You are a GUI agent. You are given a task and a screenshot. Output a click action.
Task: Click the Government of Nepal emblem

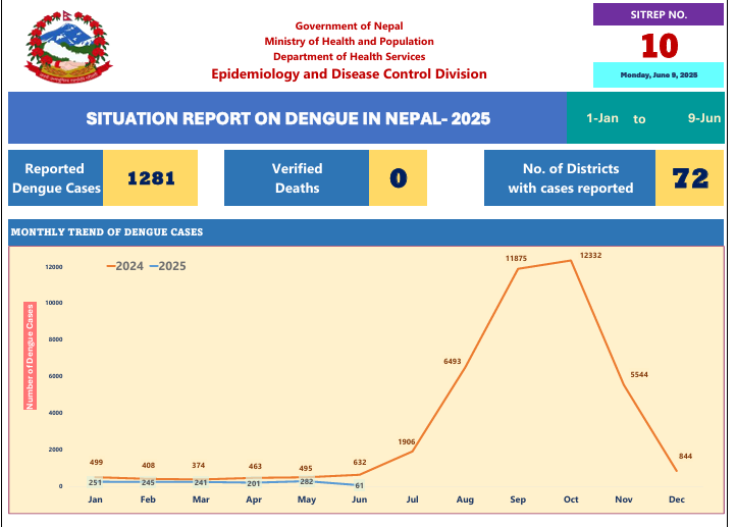coord(69,46)
